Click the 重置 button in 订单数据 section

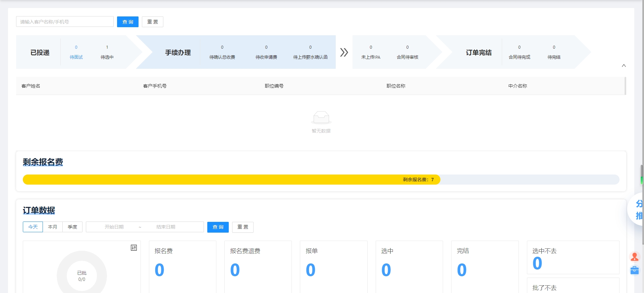click(x=243, y=227)
